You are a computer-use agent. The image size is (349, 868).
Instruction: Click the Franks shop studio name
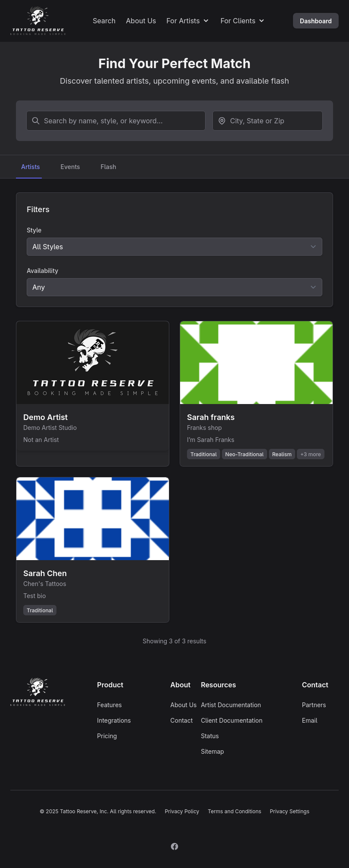point(204,427)
